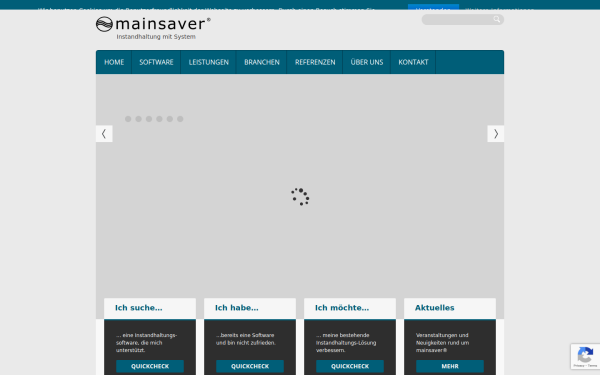Click text 'Veranstaltungen und Neuigkeiten rund um mainsaver'
This screenshot has height=375, width=600.
pyautogui.click(x=442, y=342)
